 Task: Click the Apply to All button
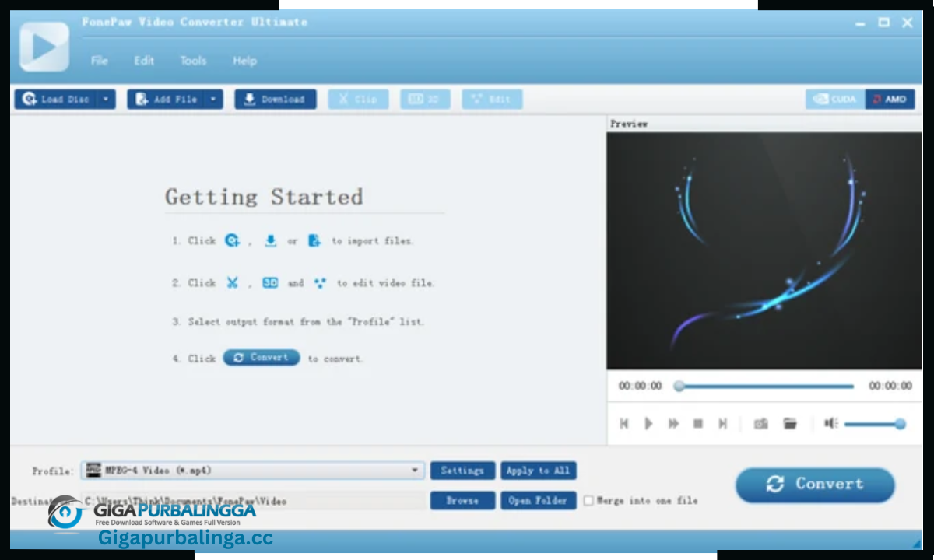coord(538,471)
